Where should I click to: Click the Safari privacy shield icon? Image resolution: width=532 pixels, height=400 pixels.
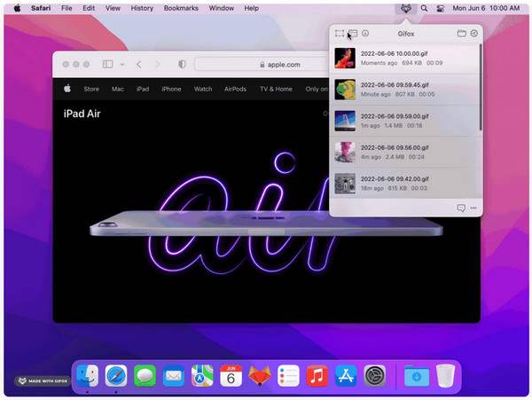pos(182,64)
